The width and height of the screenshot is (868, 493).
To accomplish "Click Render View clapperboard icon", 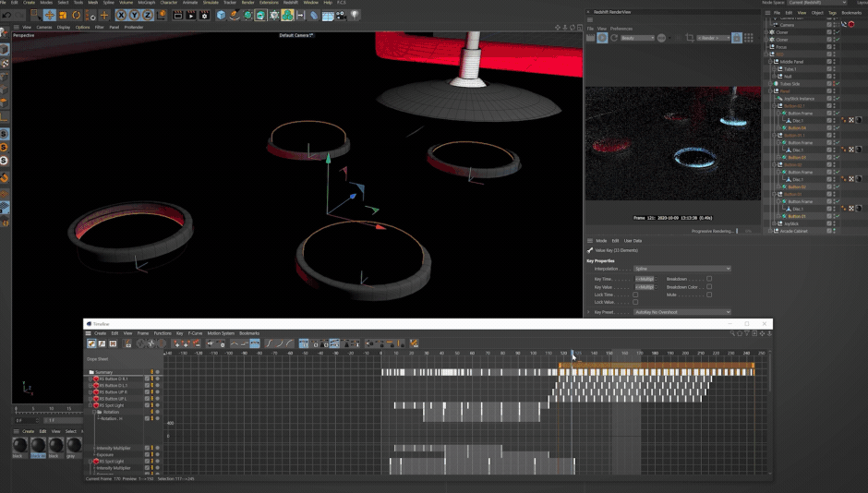I will (x=177, y=16).
